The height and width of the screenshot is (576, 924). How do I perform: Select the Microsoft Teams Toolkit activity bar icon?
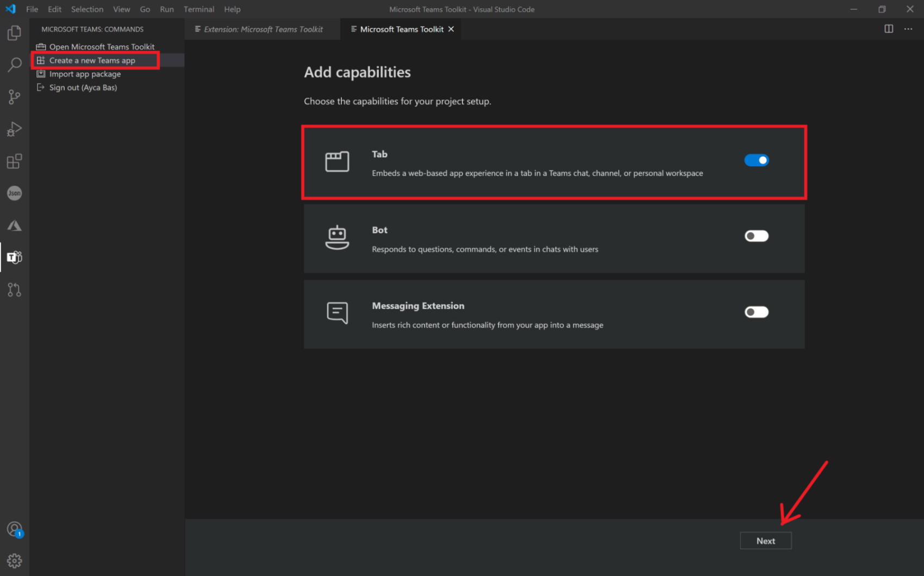click(15, 257)
